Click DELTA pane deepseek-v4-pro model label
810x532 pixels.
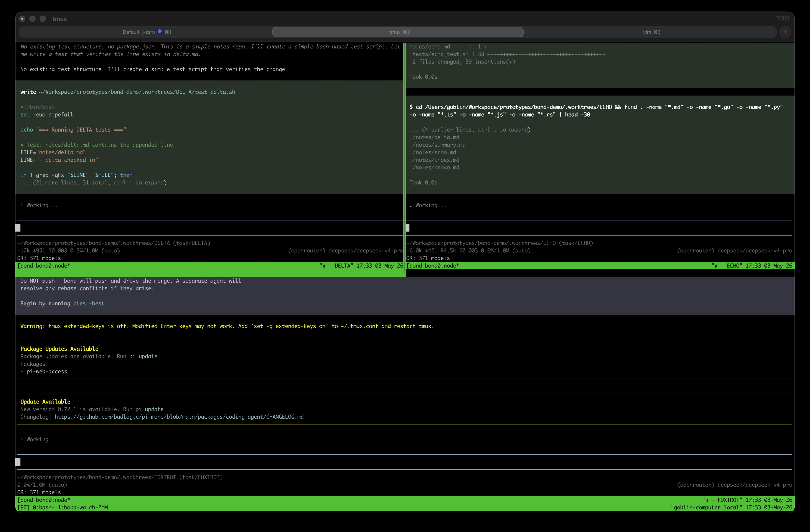pyautogui.click(x=345, y=251)
